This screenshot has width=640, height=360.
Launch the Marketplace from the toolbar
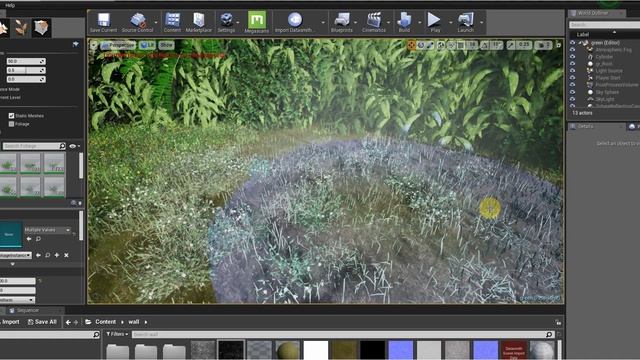(x=198, y=22)
